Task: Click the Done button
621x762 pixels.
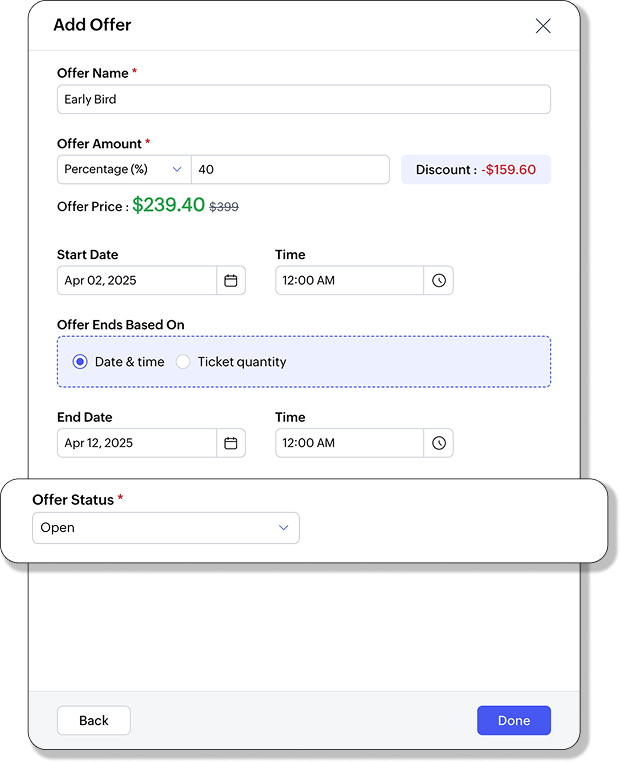Action: (514, 721)
